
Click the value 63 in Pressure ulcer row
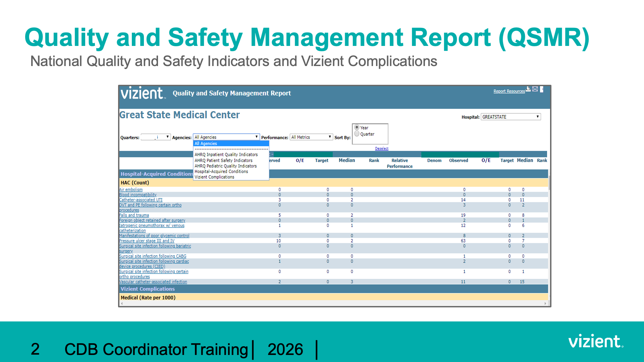point(463,241)
